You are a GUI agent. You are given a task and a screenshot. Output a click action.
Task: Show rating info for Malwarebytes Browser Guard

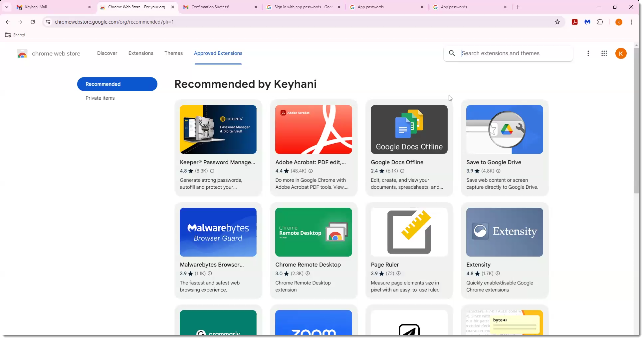click(210, 274)
